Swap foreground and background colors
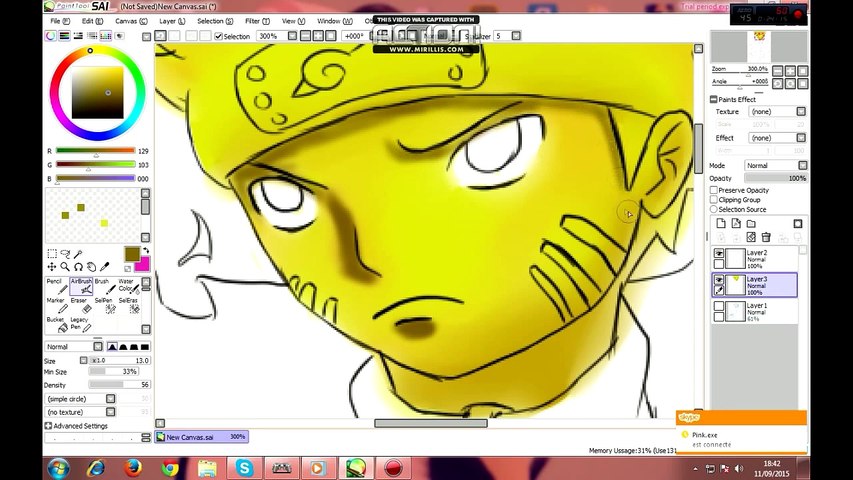853x480 pixels. tap(145, 251)
